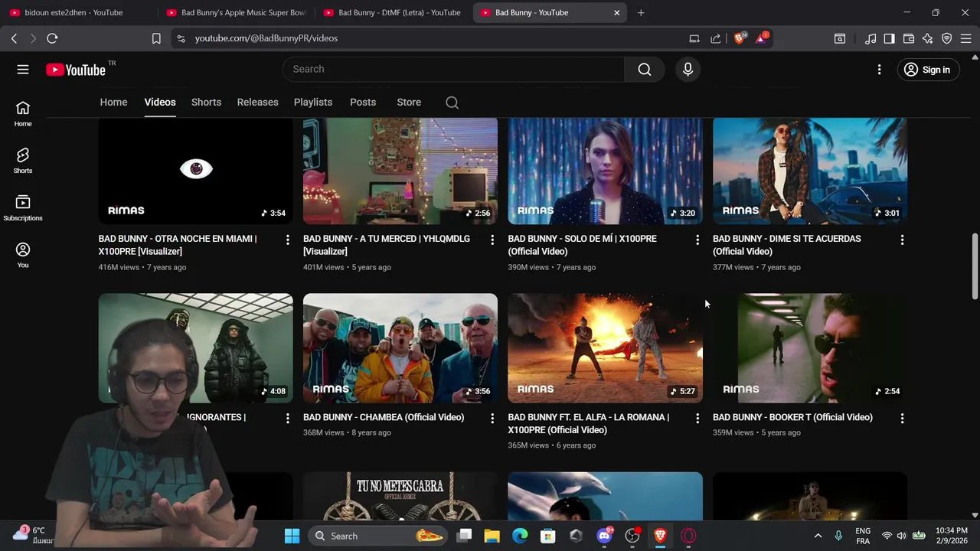Click the Windows taskbar Search box

379,536
